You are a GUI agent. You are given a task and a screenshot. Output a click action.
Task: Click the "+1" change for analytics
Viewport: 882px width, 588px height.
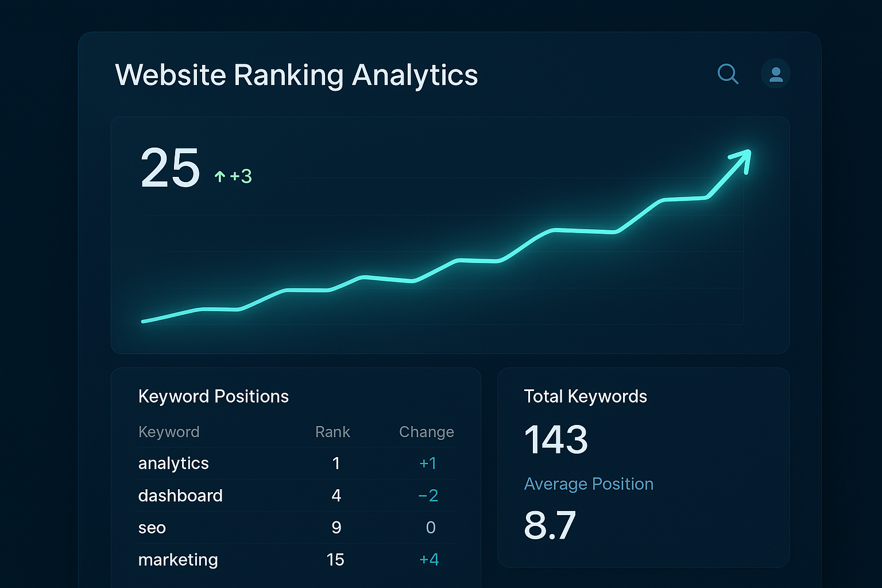coord(428,463)
